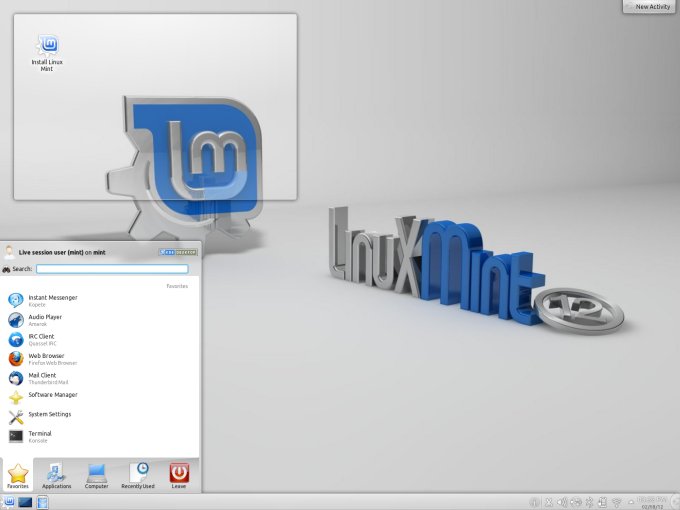
Task: Click the info tray icon
Action: 534,502
